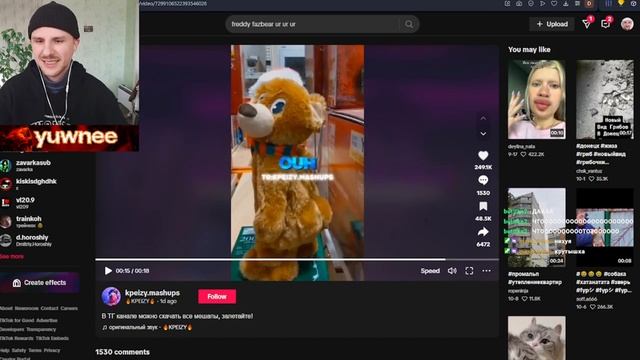The height and width of the screenshot is (360, 640).
Task: Open Speed playback menu
Action: tap(430, 271)
